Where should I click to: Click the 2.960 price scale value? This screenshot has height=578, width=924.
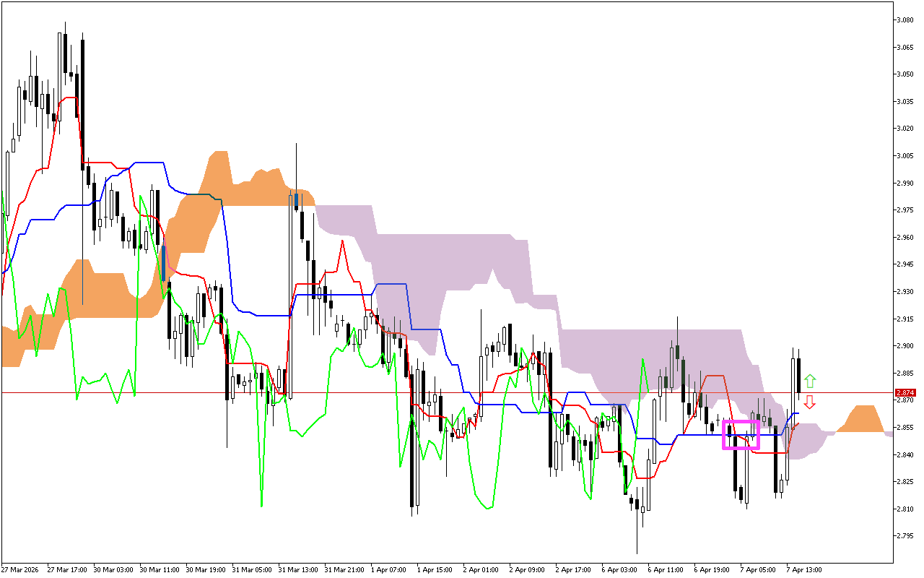tap(905, 238)
